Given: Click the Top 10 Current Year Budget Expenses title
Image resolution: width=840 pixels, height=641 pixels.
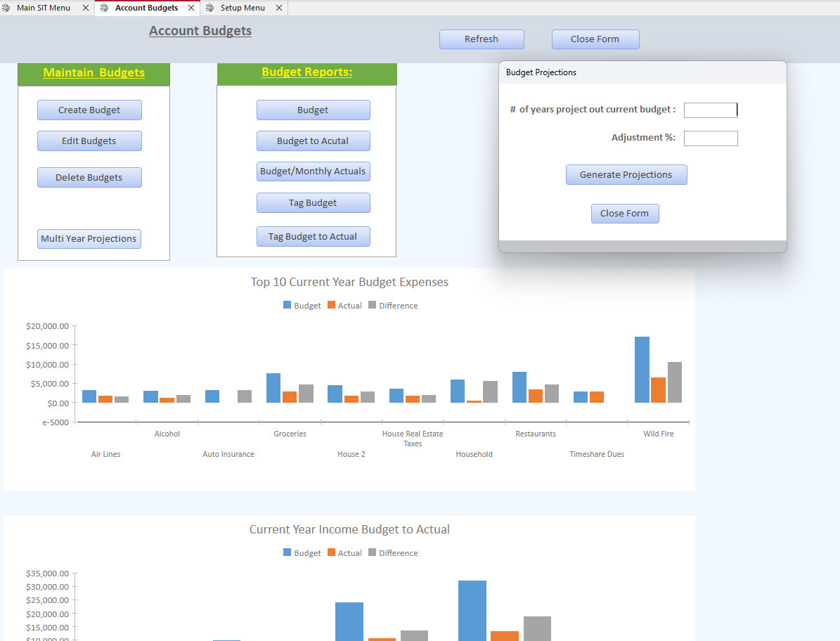Looking at the screenshot, I should [x=349, y=283].
